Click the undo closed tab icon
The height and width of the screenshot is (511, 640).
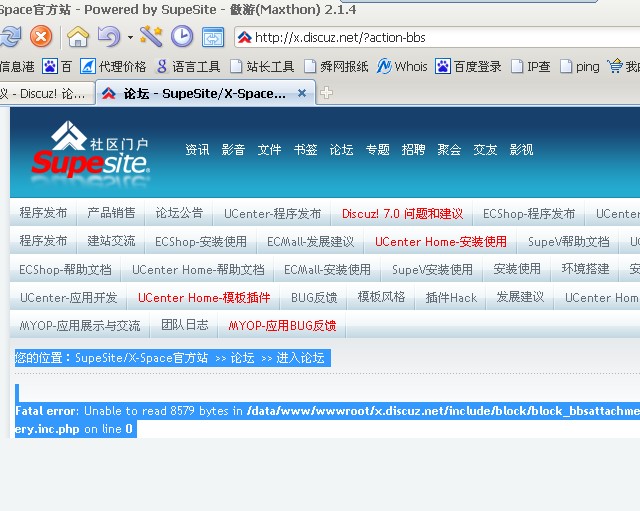point(109,37)
